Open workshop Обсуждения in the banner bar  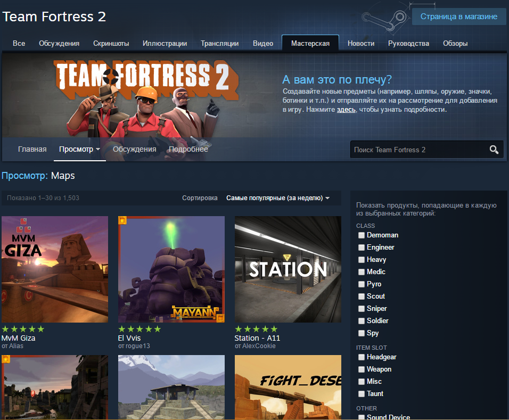click(134, 149)
